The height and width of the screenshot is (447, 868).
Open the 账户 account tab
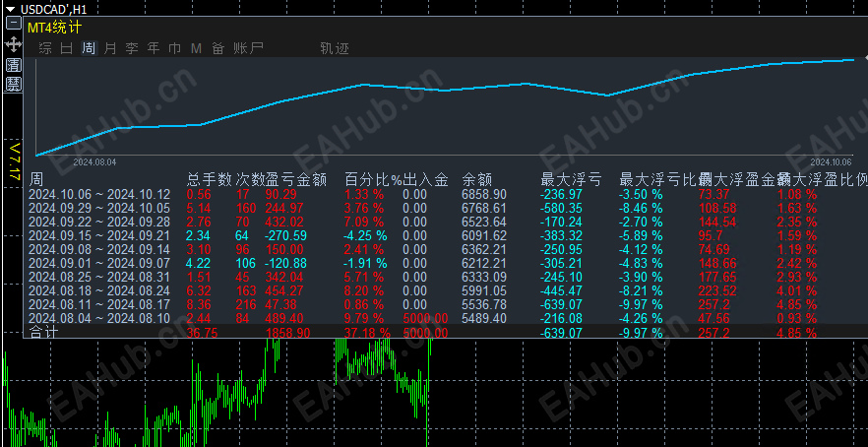[x=248, y=48]
